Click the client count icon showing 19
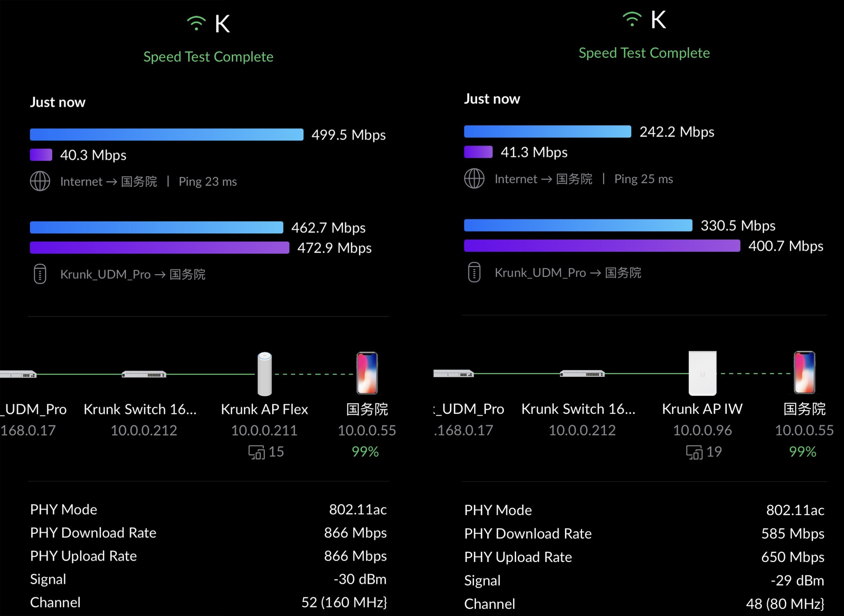The image size is (844, 616). [694, 452]
